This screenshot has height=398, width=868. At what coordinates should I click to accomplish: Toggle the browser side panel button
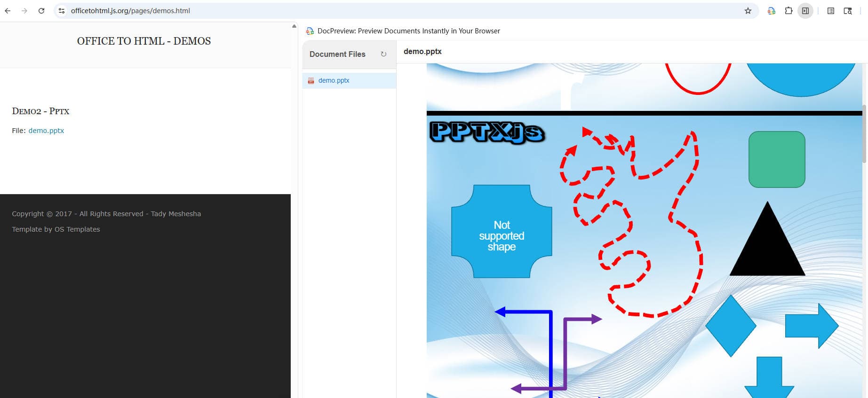[x=805, y=11]
